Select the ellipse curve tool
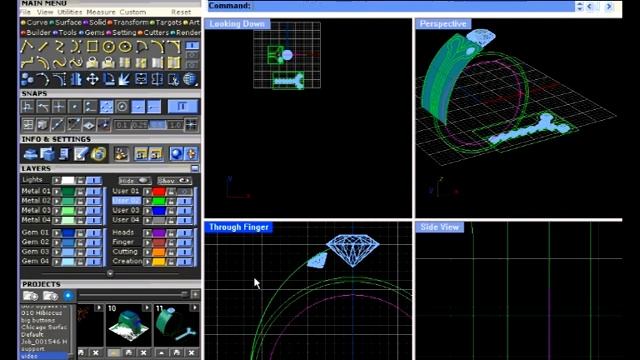The height and width of the screenshot is (360, 640). [x=125, y=47]
